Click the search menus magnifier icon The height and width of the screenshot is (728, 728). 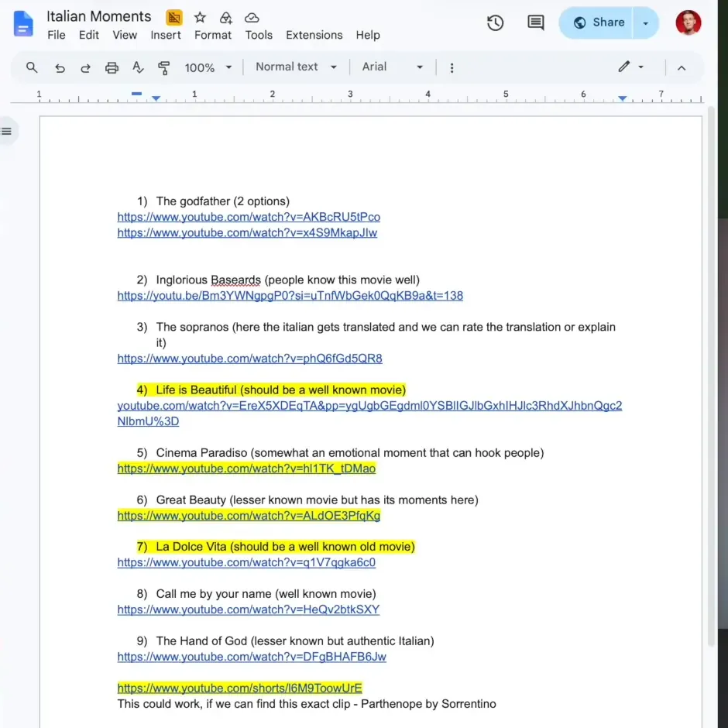click(32, 67)
